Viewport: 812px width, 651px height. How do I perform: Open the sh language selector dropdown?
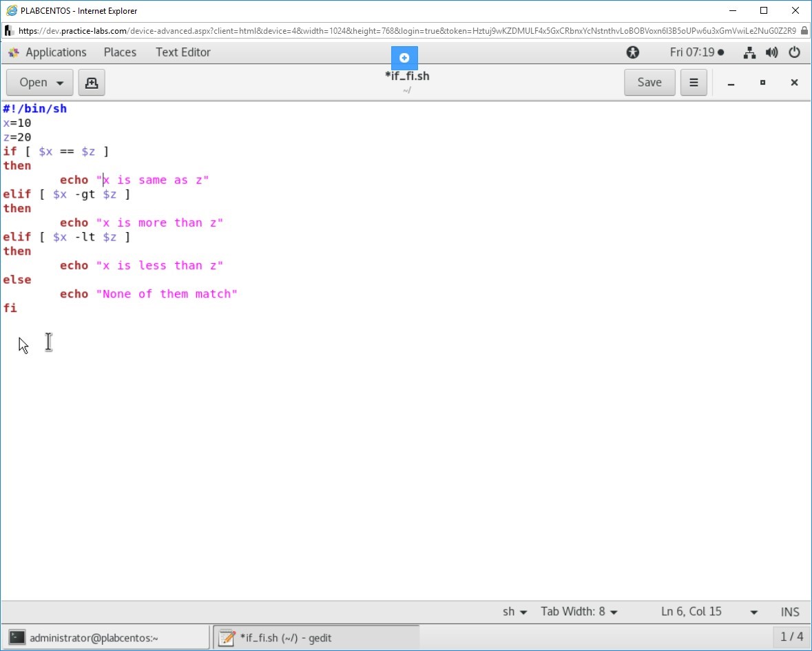[x=514, y=612]
